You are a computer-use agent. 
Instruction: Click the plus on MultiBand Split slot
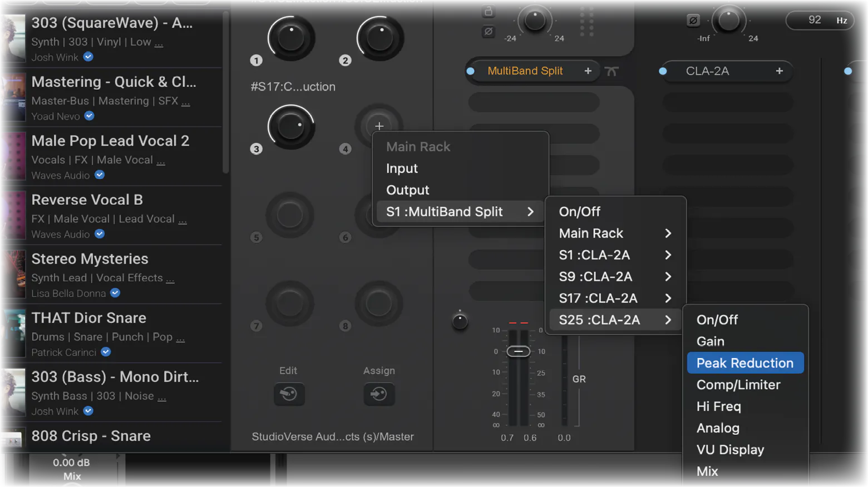588,71
